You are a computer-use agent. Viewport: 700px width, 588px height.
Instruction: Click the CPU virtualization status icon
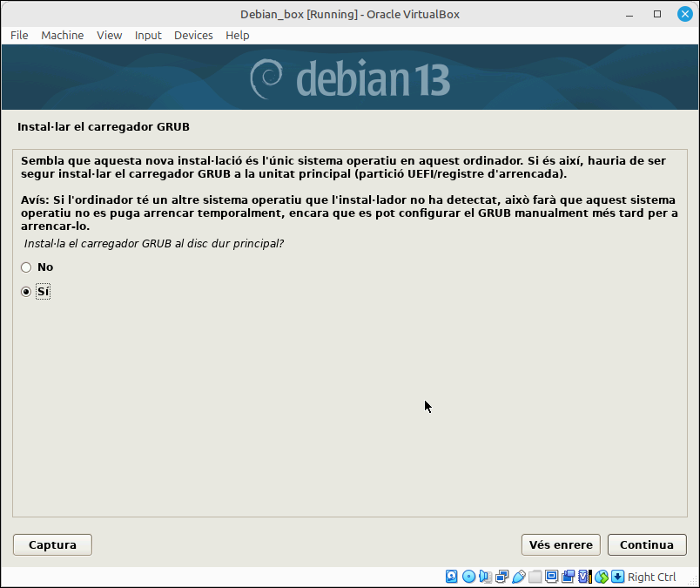584,577
